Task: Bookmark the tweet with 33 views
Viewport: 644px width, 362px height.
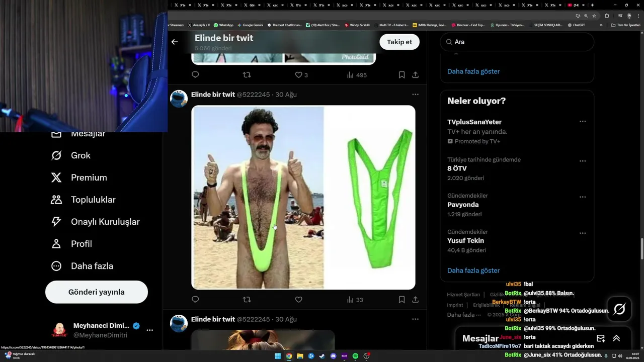Action: (x=401, y=300)
